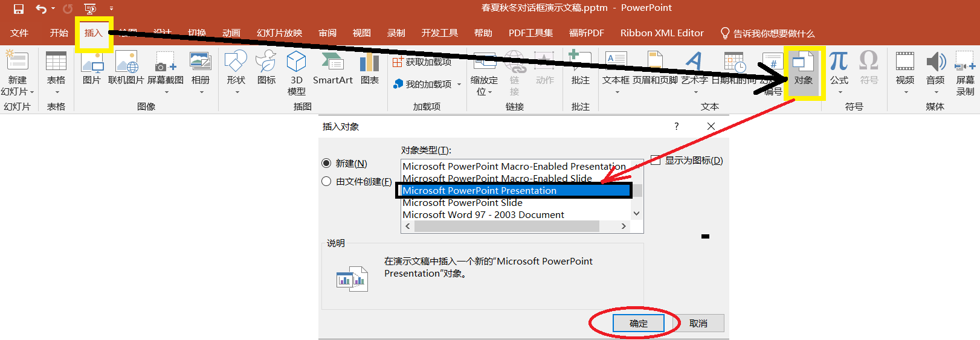Click the 屏幕截图 screenshot icon

coord(166,62)
